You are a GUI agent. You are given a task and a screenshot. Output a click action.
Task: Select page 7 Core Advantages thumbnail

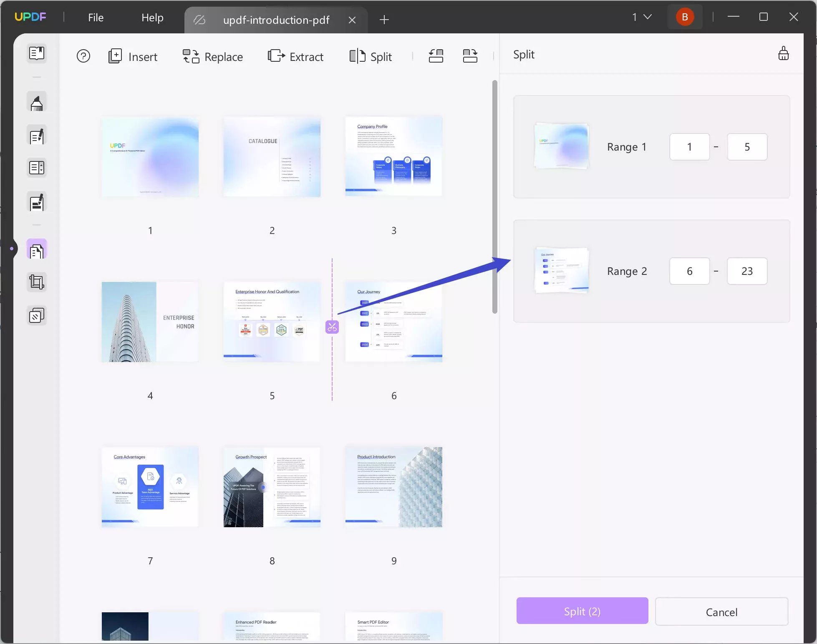tap(150, 487)
